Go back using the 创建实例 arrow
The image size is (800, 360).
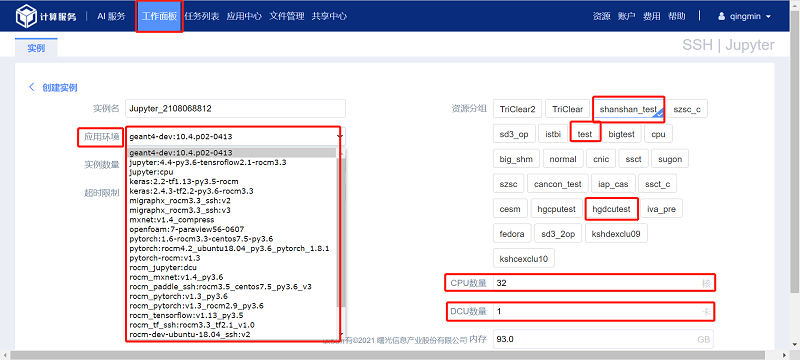(x=32, y=87)
